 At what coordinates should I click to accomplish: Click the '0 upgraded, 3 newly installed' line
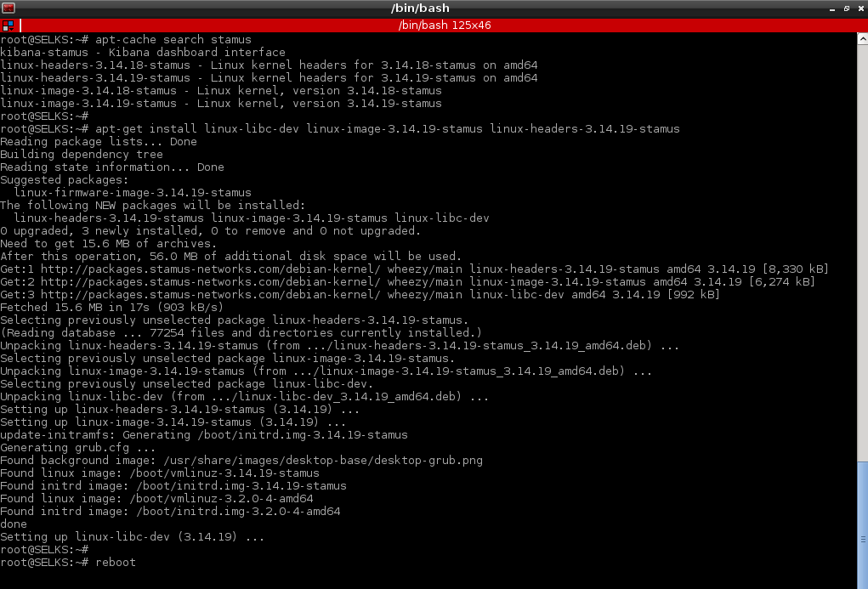pos(210,231)
